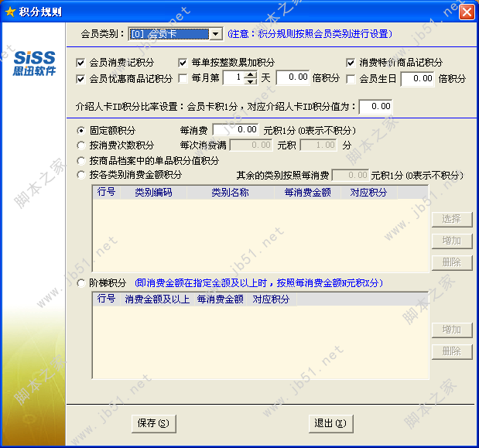This screenshot has width=479, height=448.
Task: Click 每消费金额 header in category table
Action: [308, 193]
